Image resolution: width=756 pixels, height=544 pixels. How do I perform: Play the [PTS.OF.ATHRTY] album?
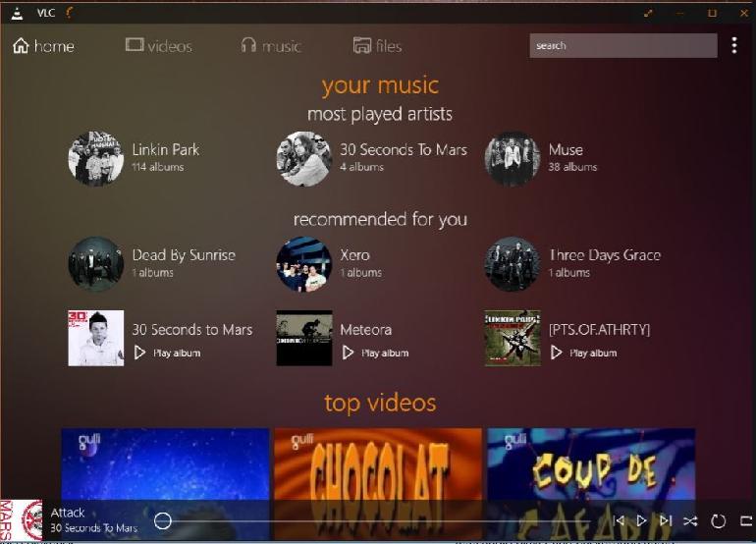[x=583, y=353]
